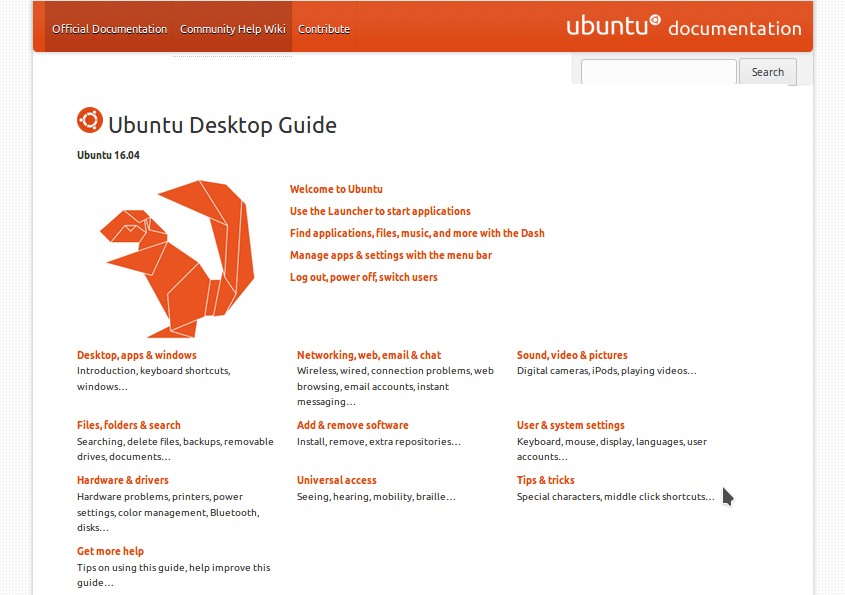Open Tips & tricks section
Screen dimensions: 845x595
pyautogui.click(x=545, y=480)
